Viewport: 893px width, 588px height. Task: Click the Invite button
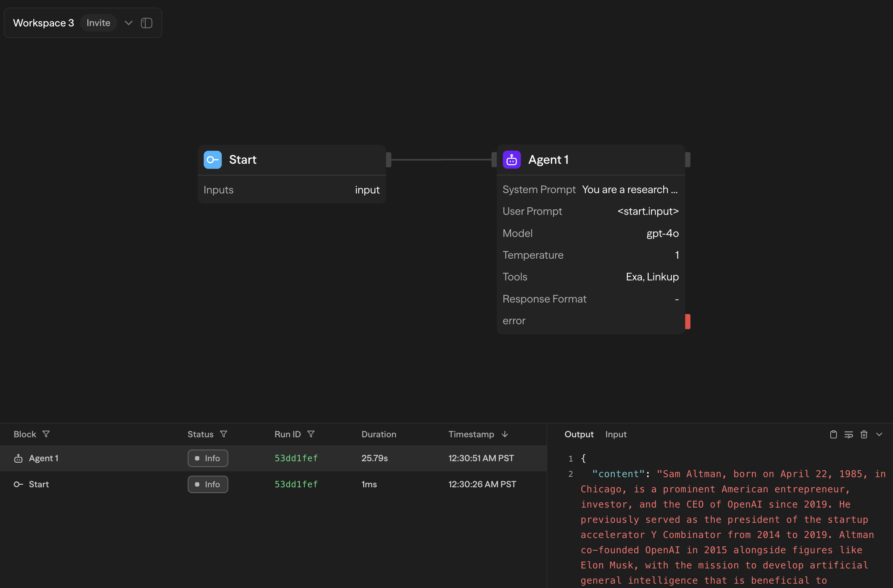[98, 22]
